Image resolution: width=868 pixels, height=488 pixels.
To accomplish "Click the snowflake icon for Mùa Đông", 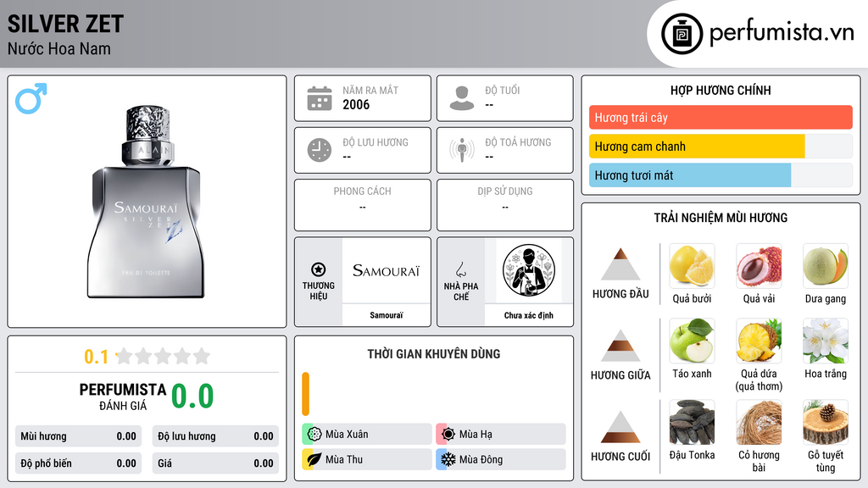I will coord(448,459).
